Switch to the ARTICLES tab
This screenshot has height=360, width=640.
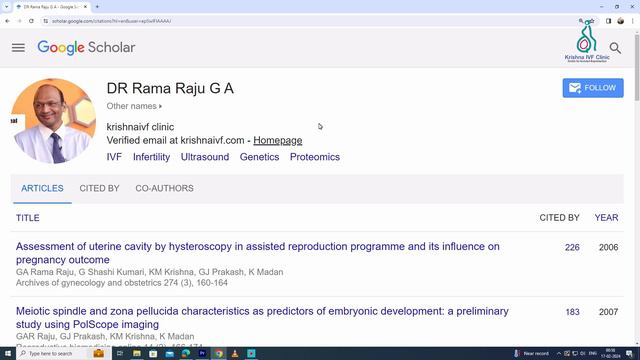(42, 189)
